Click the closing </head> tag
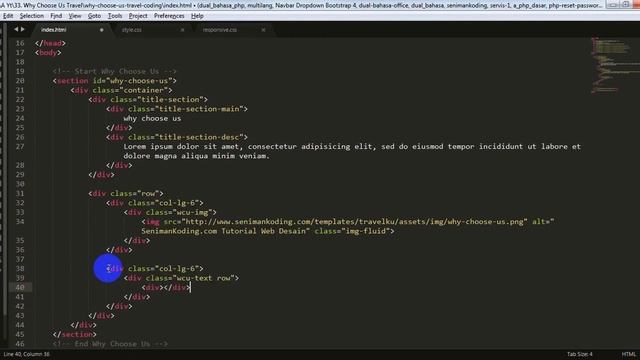The height and width of the screenshot is (360, 640). coord(50,43)
